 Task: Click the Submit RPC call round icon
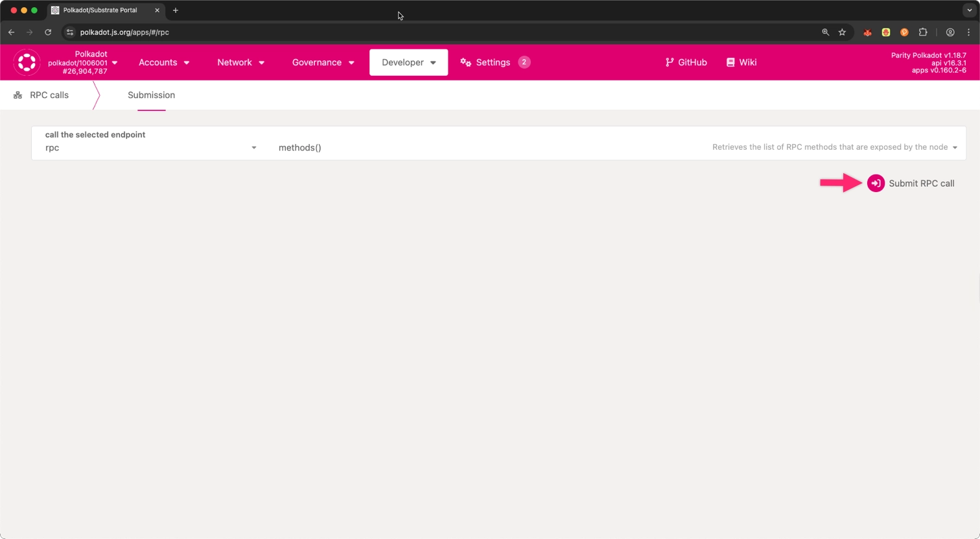(x=876, y=184)
